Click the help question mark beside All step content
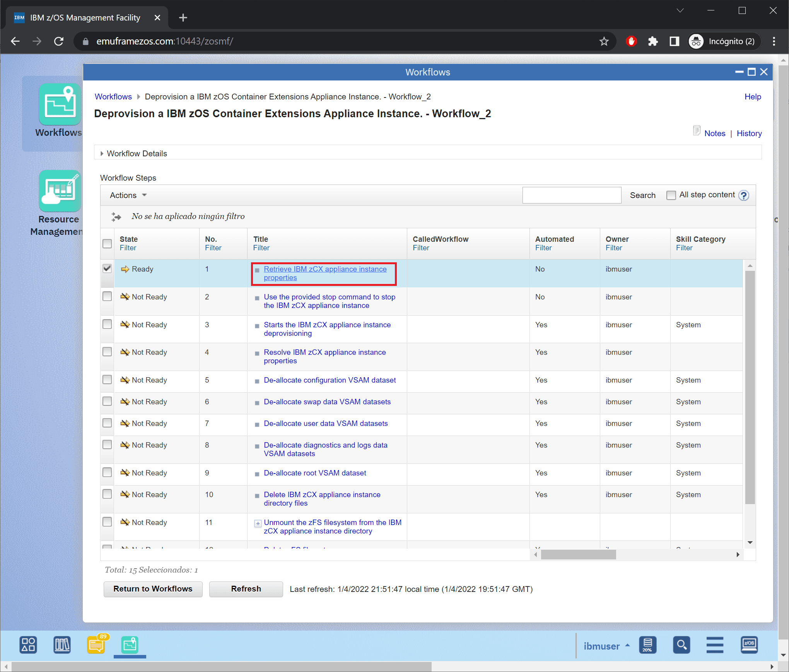This screenshot has height=672, width=789. tap(743, 195)
